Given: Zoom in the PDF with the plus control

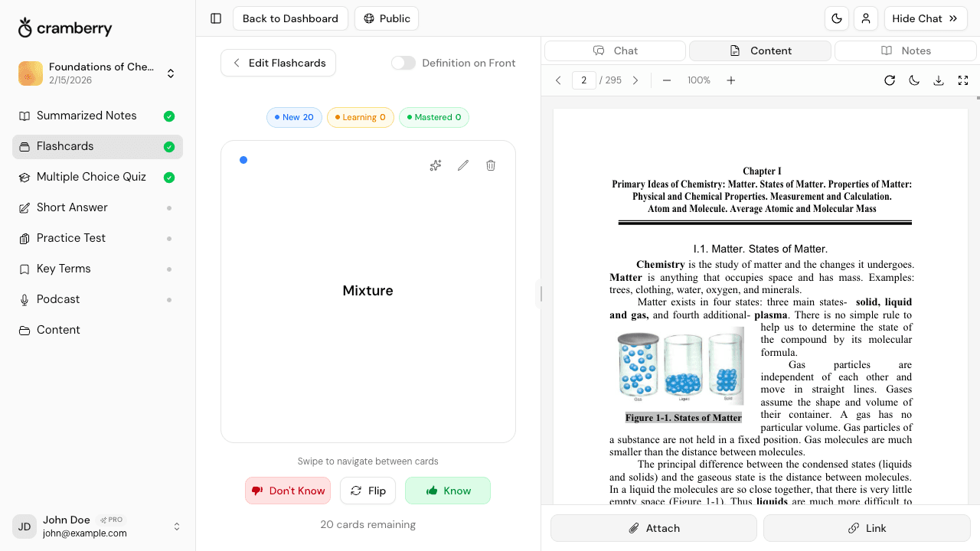Looking at the screenshot, I should tap(730, 80).
